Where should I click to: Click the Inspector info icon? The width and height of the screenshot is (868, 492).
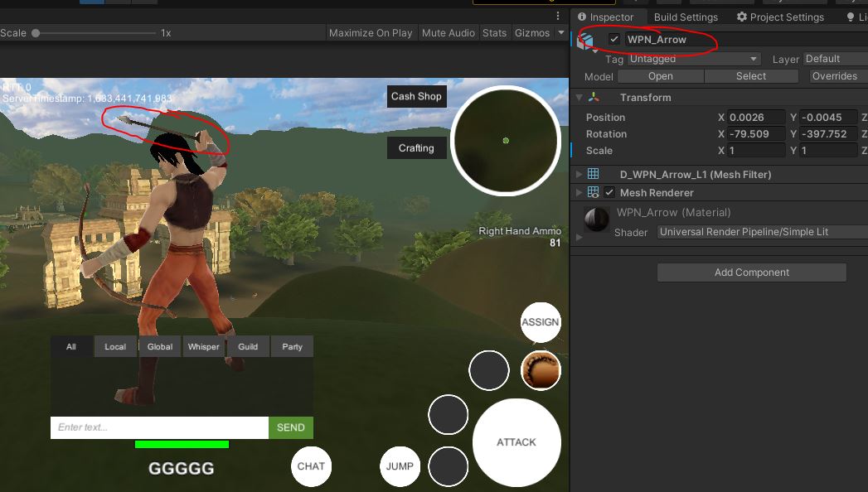pos(582,17)
